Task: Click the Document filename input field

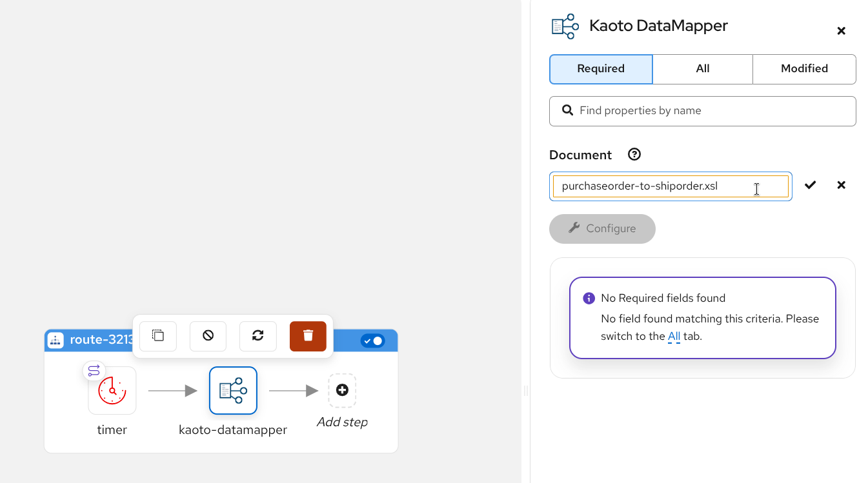Action: [x=671, y=186]
